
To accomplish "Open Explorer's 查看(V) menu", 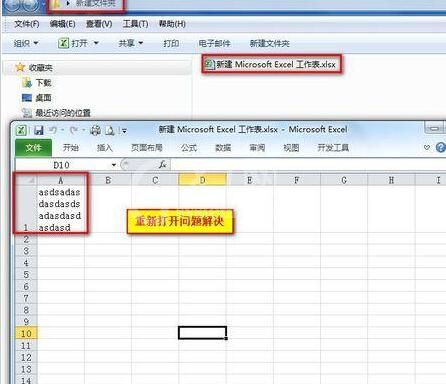I will 99,24.
